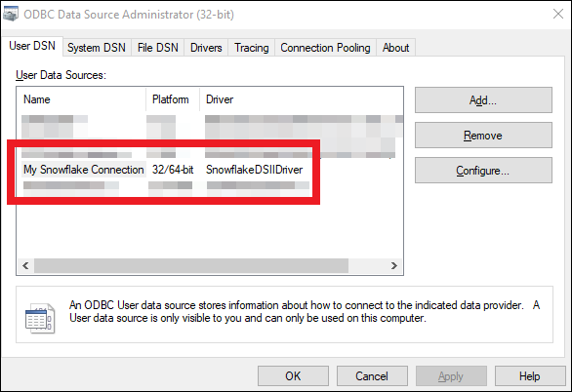This screenshot has height=392, width=572.
Task: Confirm with the OK button
Action: (293, 376)
